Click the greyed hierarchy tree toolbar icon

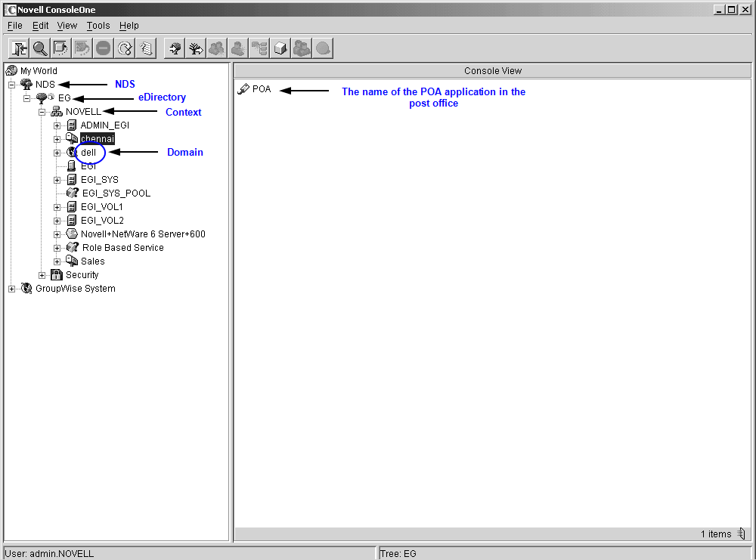259,48
